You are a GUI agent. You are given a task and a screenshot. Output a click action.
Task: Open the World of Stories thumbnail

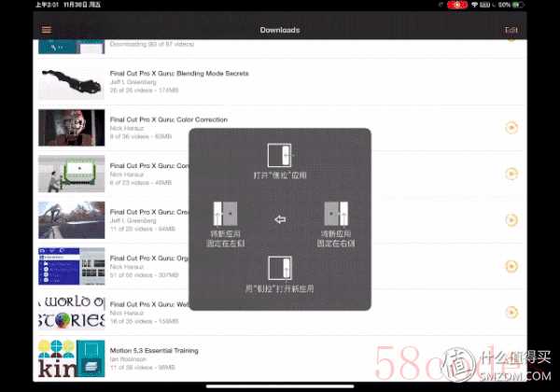[72, 313]
